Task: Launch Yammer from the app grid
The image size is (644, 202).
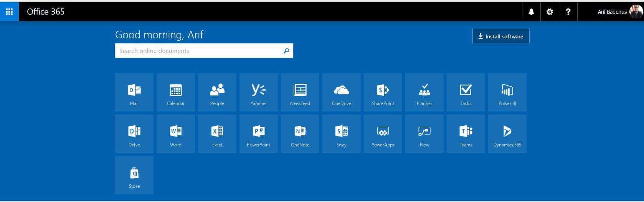Action: click(259, 92)
